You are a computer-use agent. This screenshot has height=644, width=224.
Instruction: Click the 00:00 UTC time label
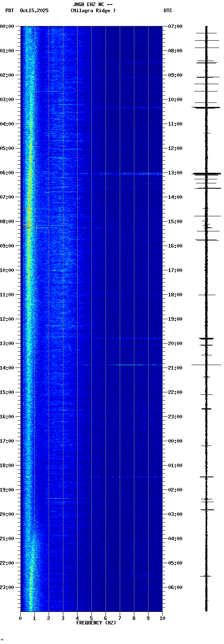pos(175,441)
